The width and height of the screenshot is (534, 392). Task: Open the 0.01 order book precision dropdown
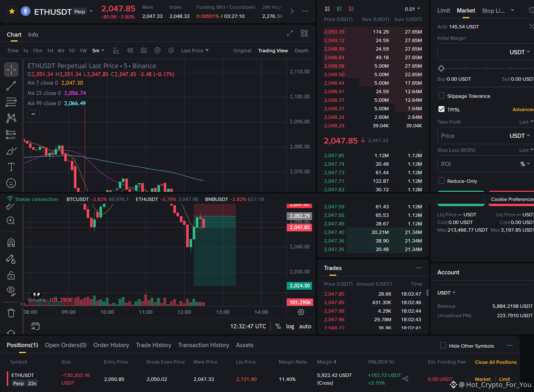pyautogui.click(x=412, y=9)
